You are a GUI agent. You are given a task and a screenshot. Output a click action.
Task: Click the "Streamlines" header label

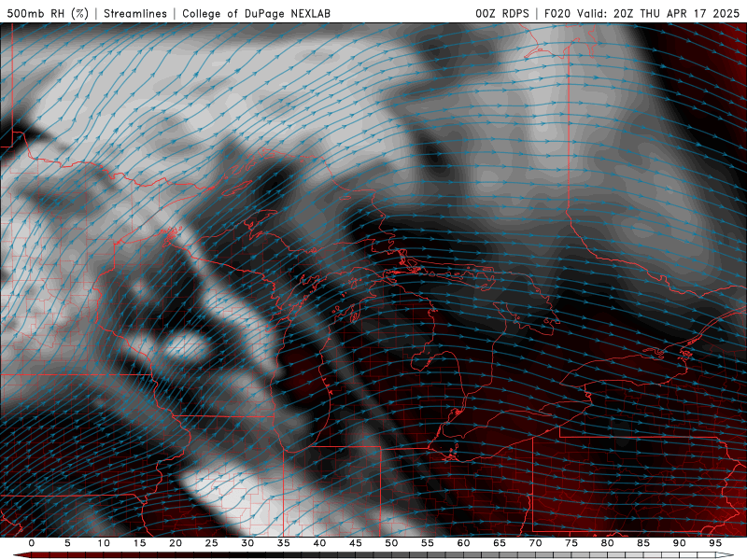tap(135, 13)
